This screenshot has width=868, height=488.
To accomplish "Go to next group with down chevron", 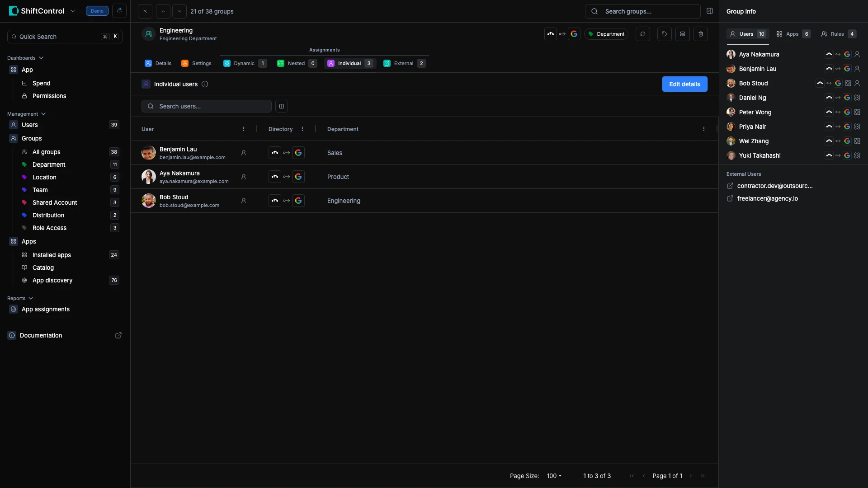I will [179, 11].
